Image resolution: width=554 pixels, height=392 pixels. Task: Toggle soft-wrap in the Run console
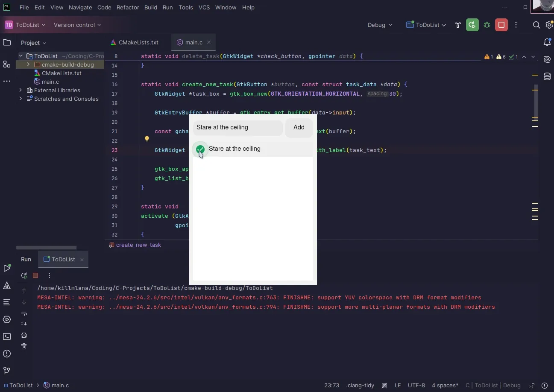[24, 313]
